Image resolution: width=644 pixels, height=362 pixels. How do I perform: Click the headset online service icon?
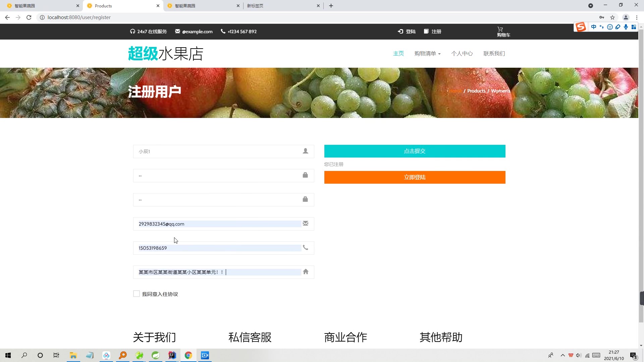point(132,31)
